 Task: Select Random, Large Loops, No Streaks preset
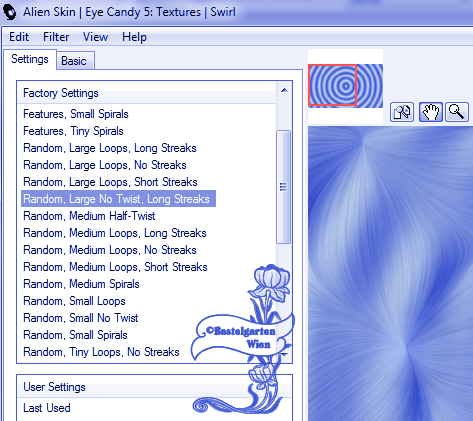click(105, 165)
